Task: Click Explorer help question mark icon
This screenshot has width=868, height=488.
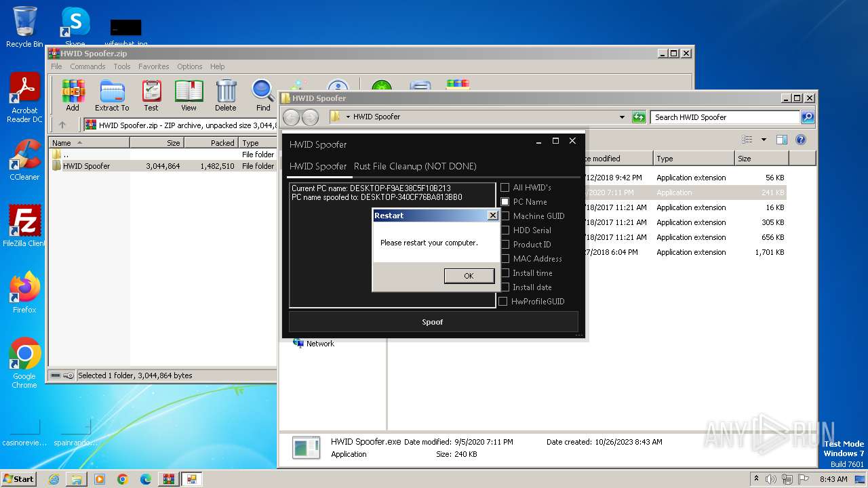Action: coord(800,140)
